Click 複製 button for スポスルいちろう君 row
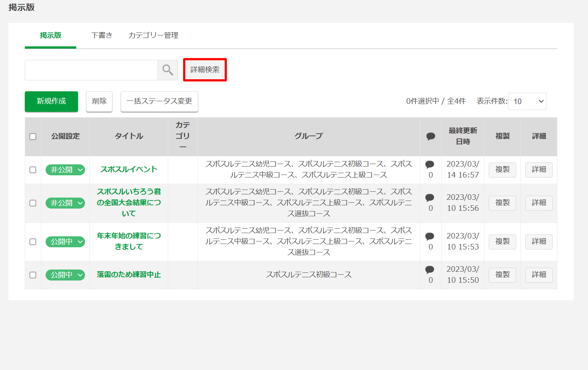 (x=502, y=203)
